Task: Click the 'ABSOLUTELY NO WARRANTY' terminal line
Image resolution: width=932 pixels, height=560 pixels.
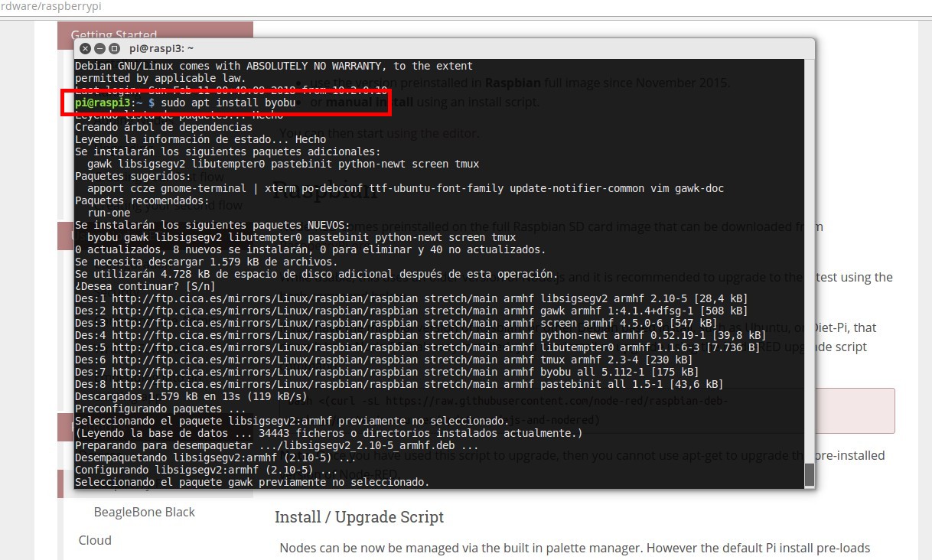Action: (274, 66)
